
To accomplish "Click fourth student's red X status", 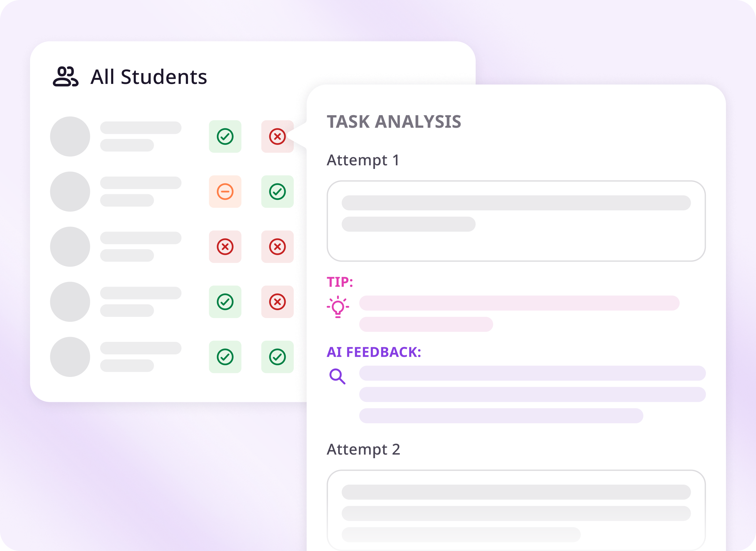I will [277, 302].
